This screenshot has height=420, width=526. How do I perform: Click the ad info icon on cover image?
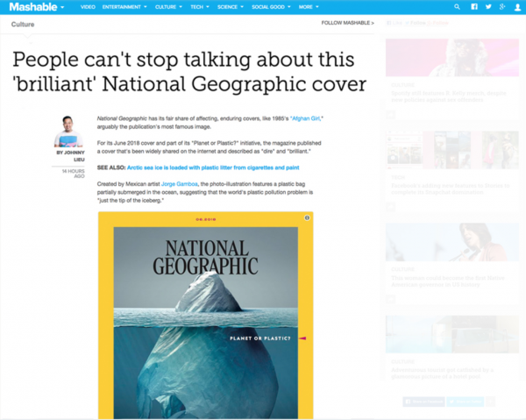click(x=307, y=217)
